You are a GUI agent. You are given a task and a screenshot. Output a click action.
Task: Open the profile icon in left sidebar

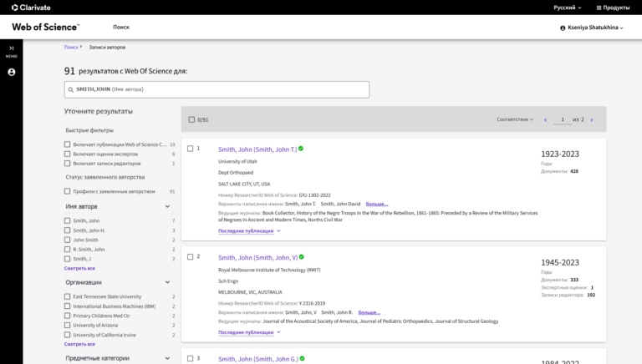(12, 72)
